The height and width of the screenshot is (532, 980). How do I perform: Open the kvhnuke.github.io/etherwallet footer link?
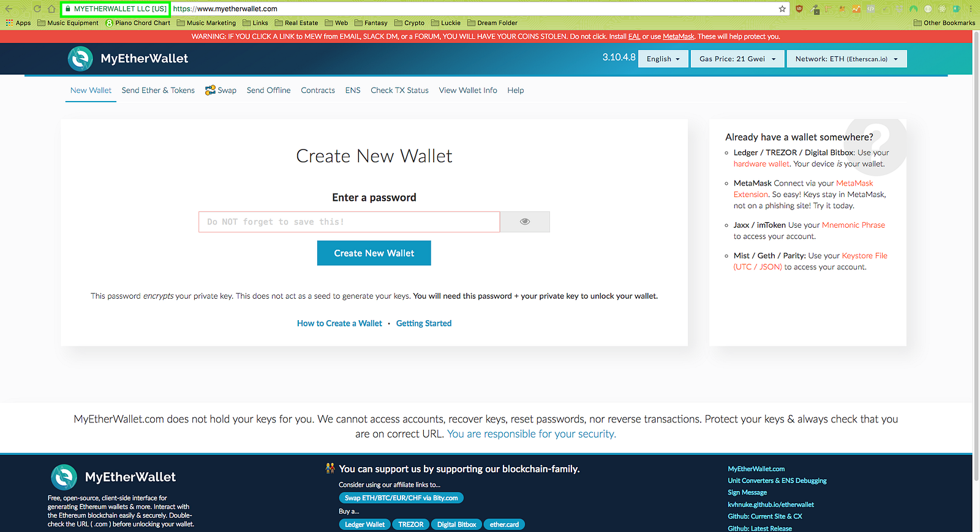tap(771, 504)
